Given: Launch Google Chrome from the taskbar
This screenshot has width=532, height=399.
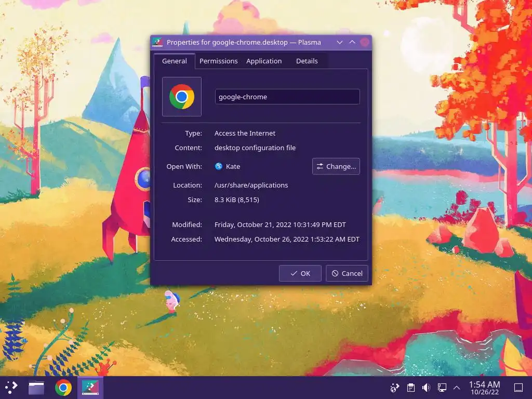Looking at the screenshot, I should [63, 388].
